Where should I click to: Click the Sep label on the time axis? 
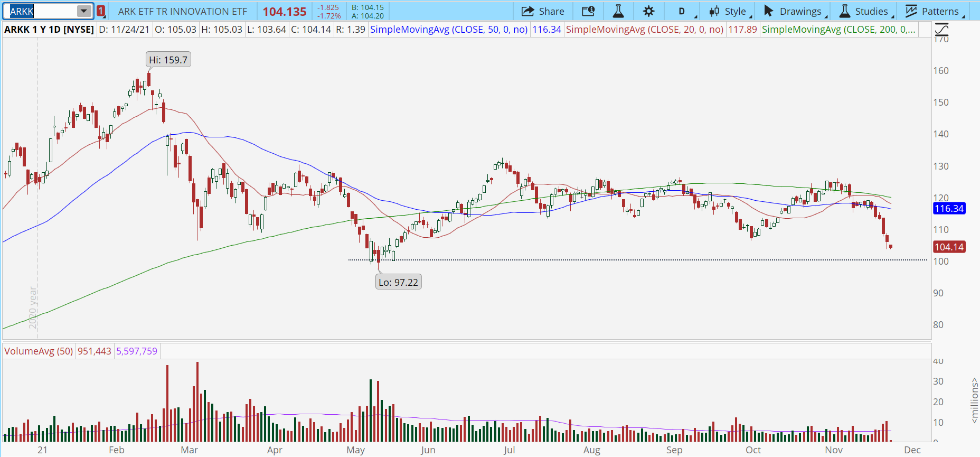[674, 450]
